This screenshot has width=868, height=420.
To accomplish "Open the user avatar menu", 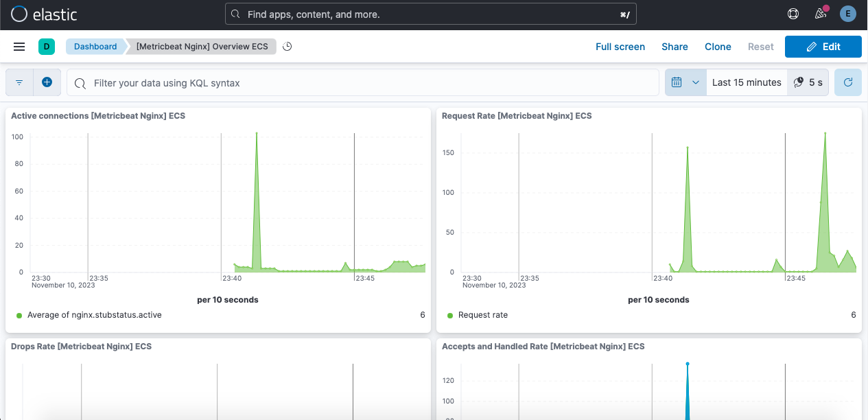I will coord(847,14).
